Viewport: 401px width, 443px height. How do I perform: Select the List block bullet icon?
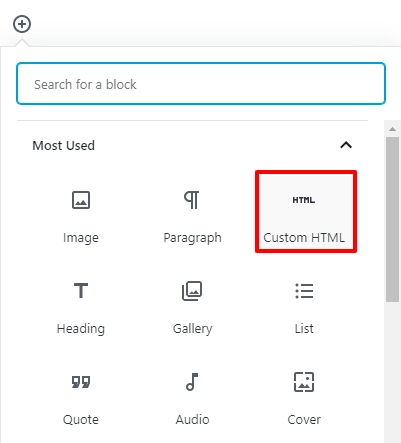(304, 291)
